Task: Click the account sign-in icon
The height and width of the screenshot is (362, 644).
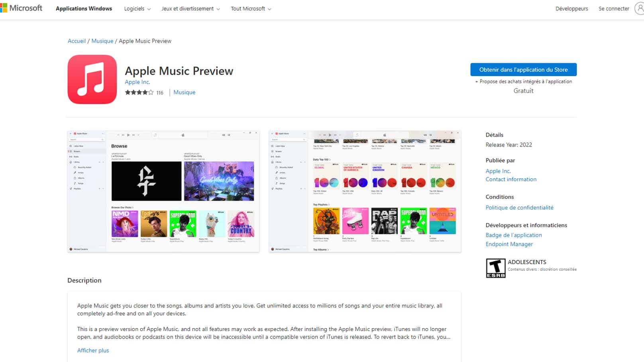Action: [x=640, y=8]
